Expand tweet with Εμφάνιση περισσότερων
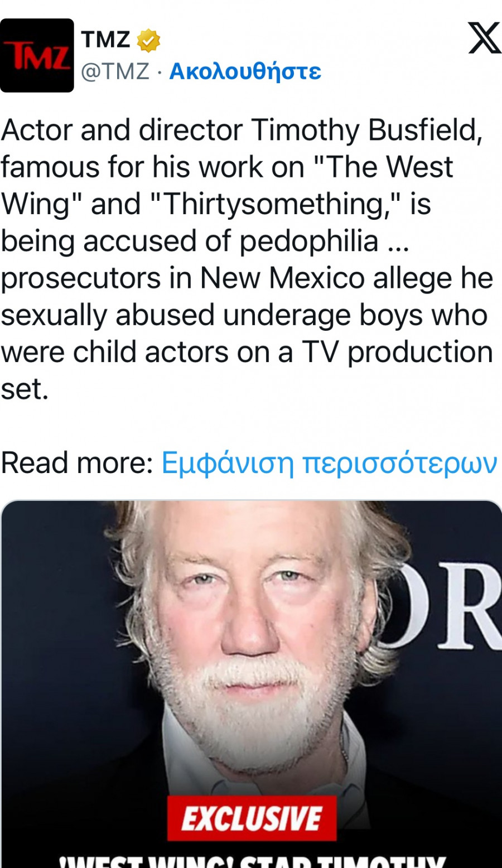The image size is (502, 868). tap(329, 463)
